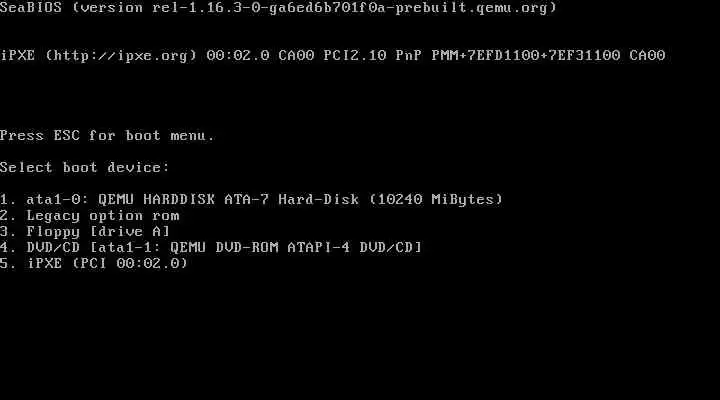The width and height of the screenshot is (720, 400).
Task: Click the prebuilt.qemu.org text in header
Action: (472, 8)
